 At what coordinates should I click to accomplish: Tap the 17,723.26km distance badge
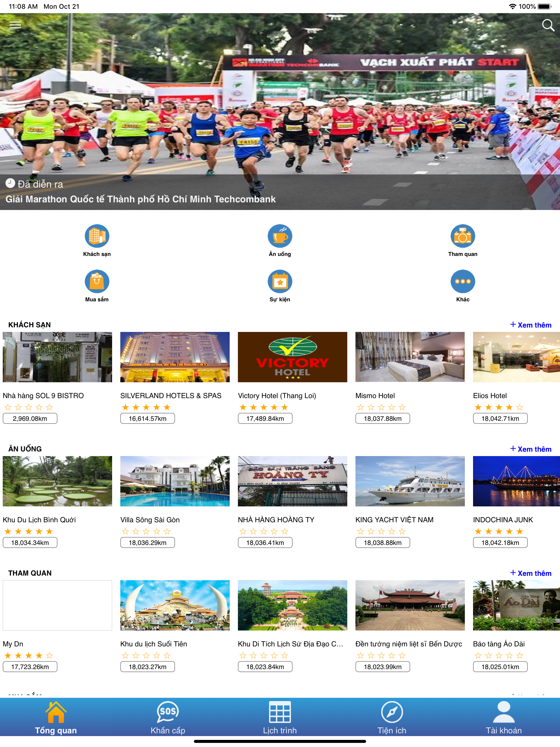30,667
